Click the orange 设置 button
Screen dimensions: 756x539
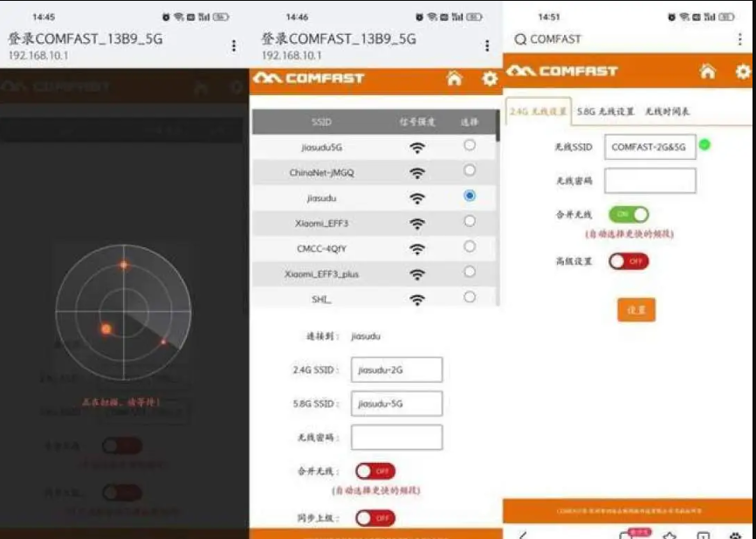[636, 310]
